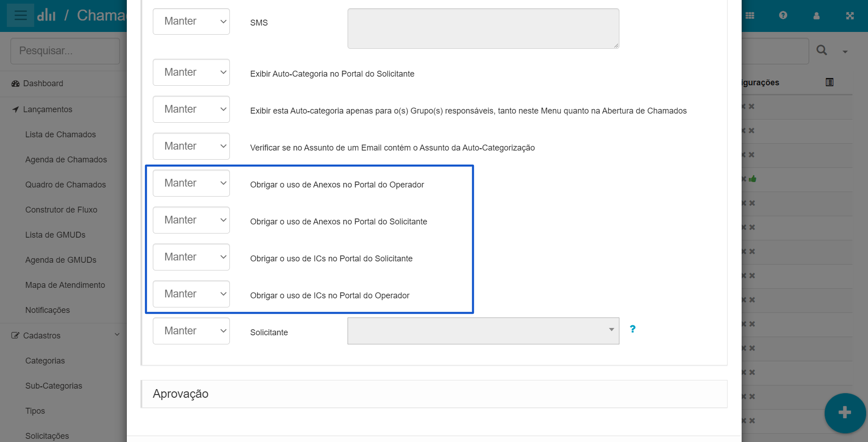Viewport: 868px width, 442px height.
Task: Click the blue help icon beside Solicitante
Action: click(633, 329)
